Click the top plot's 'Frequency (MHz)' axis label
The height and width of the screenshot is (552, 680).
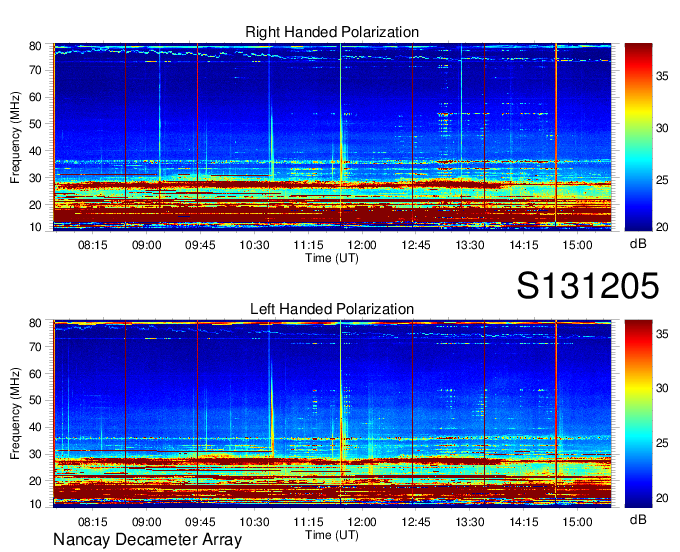15,137
